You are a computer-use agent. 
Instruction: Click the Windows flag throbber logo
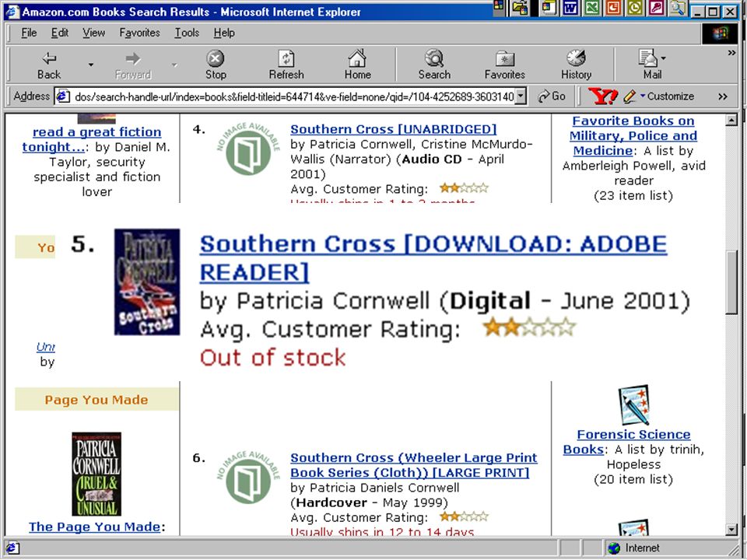point(720,33)
